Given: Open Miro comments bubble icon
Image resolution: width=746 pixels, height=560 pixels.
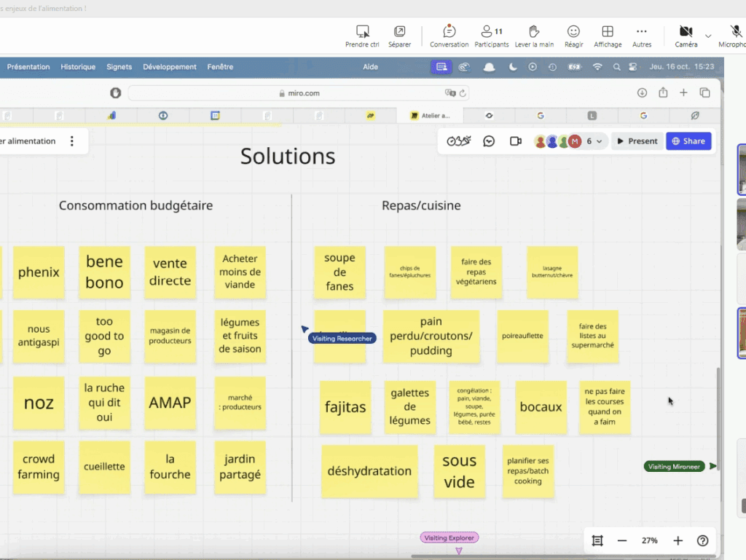Looking at the screenshot, I should pyautogui.click(x=489, y=141).
